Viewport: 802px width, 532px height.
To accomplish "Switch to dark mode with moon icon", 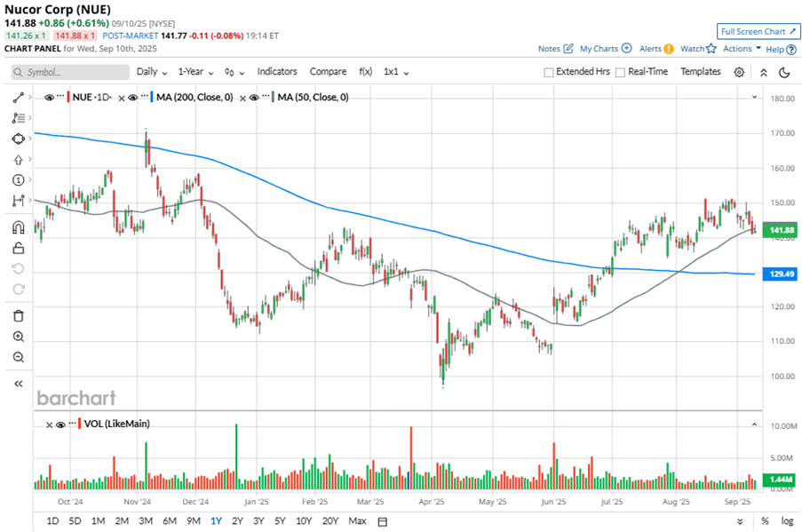I will (x=784, y=72).
